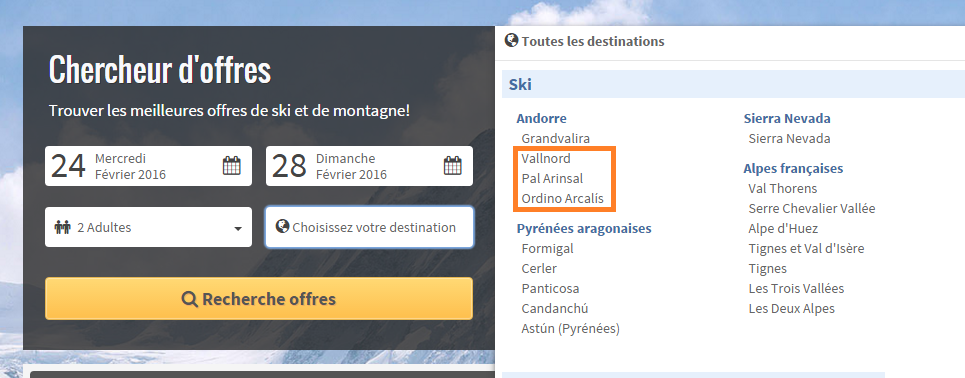Open the check-in date calendar icon

click(231, 166)
